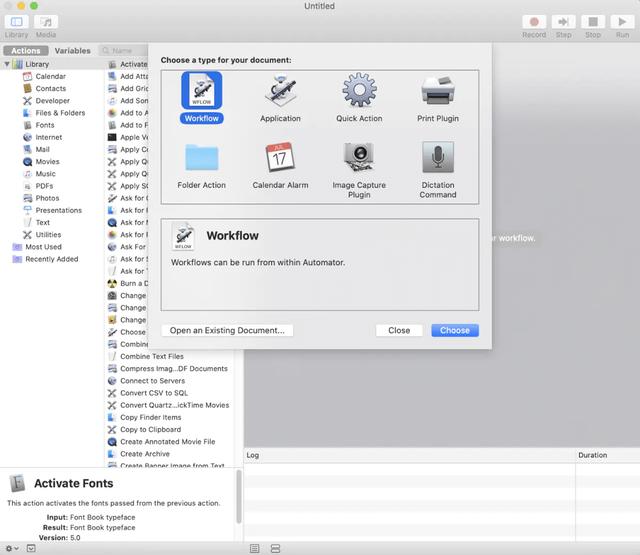Click Open an Existing Document button
The width and height of the screenshot is (640, 555).
click(227, 331)
